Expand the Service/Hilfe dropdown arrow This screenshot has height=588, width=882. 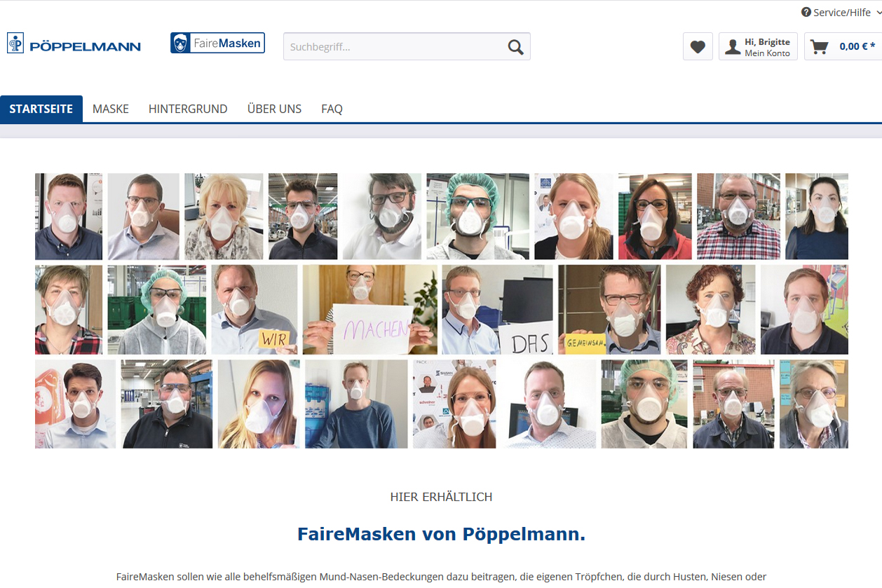coord(879,12)
